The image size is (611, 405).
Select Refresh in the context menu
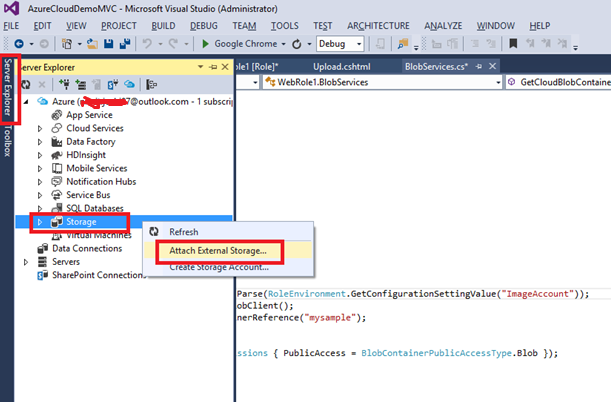(x=228, y=232)
